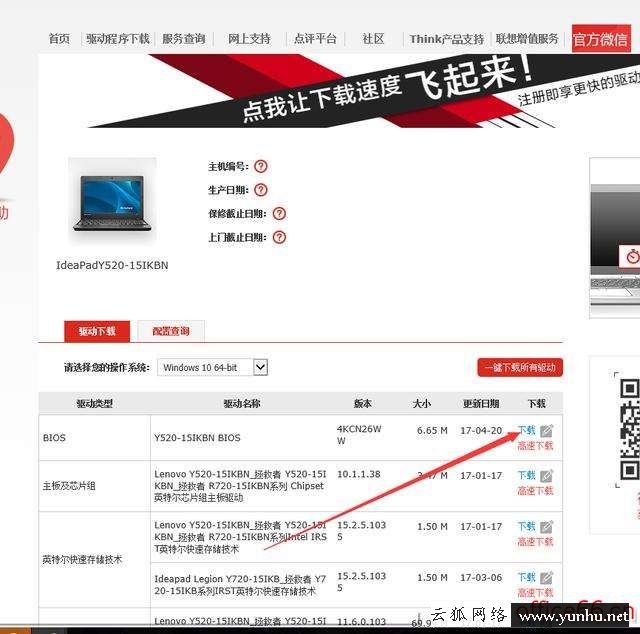This screenshot has height=634, width=640.
Task: Click the IdeaPadY520-15IKBN model name
Action: tap(112, 265)
